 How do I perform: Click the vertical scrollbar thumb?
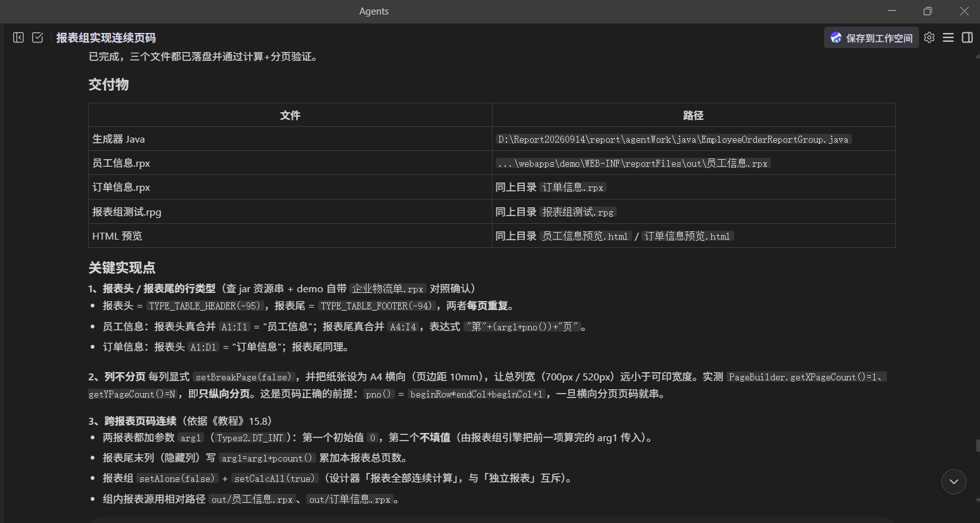[977, 445]
